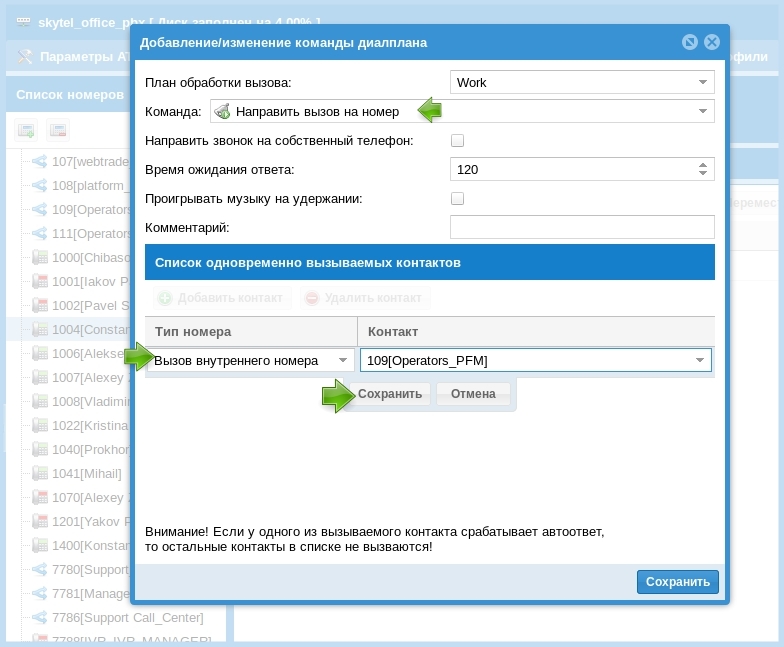Open the Тип номера dropdown in table row
The width and height of the screenshot is (784, 647).
coord(343,360)
